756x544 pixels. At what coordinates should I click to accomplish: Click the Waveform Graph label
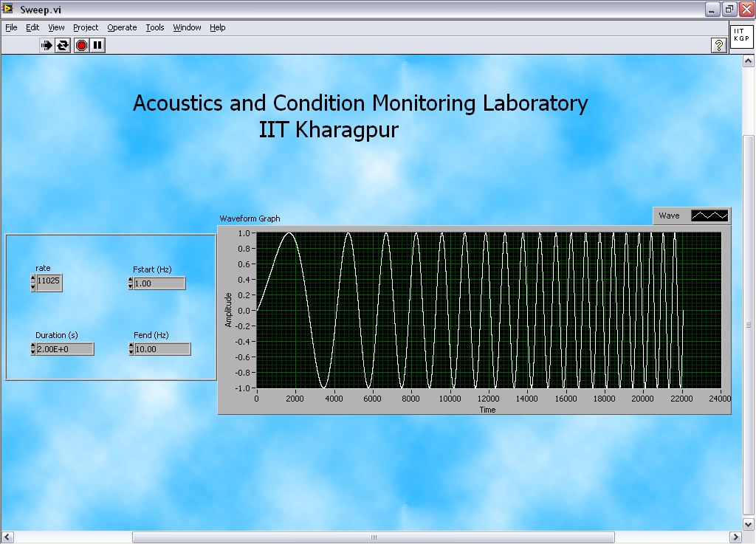point(250,218)
